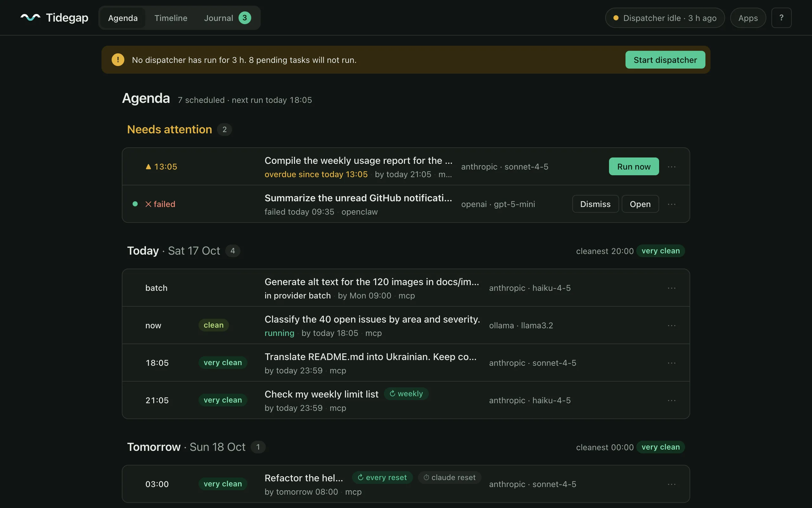Click 'ollama · llama3.2' model label
812x508 pixels.
point(521,325)
